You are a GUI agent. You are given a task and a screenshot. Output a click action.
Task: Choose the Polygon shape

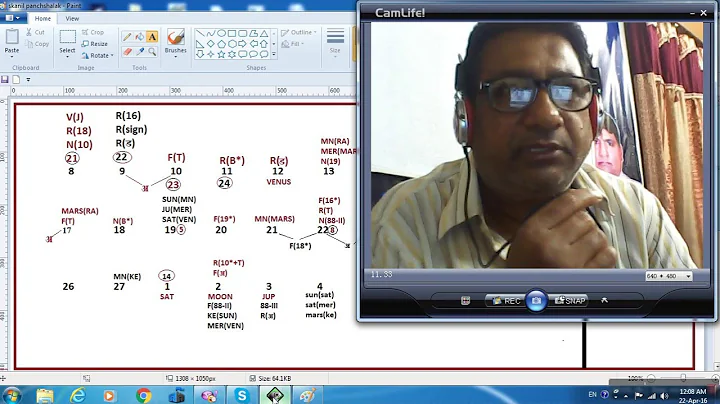[253, 34]
